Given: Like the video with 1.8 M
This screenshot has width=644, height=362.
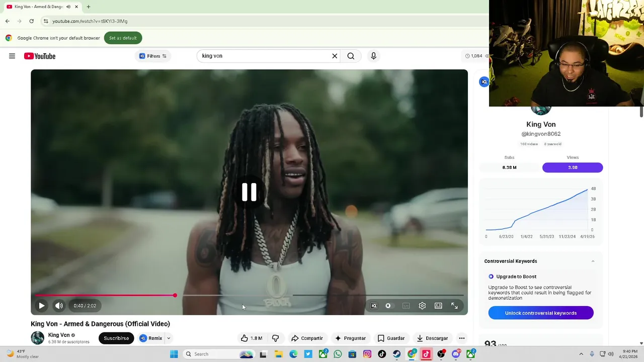Looking at the screenshot, I should click(252, 338).
